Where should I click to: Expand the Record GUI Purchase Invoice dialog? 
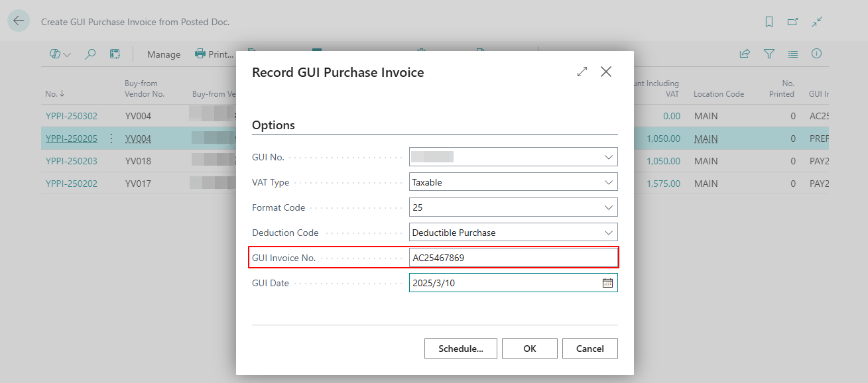tap(582, 72)
